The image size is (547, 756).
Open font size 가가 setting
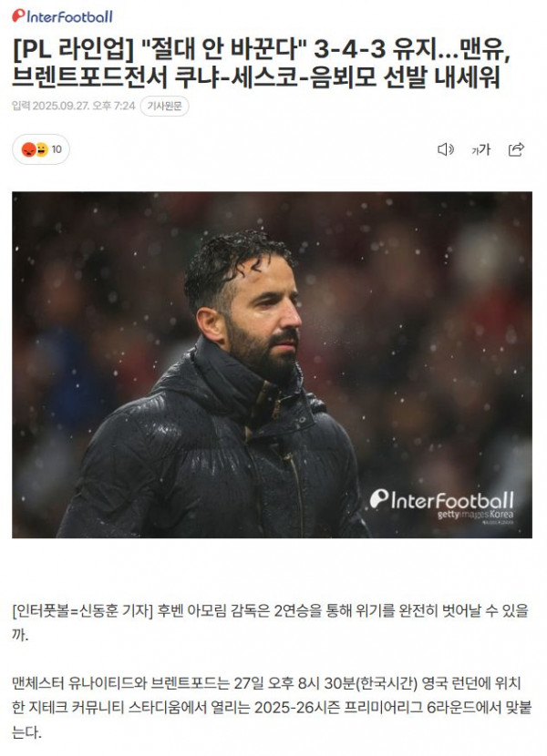(x=480, y=149)
